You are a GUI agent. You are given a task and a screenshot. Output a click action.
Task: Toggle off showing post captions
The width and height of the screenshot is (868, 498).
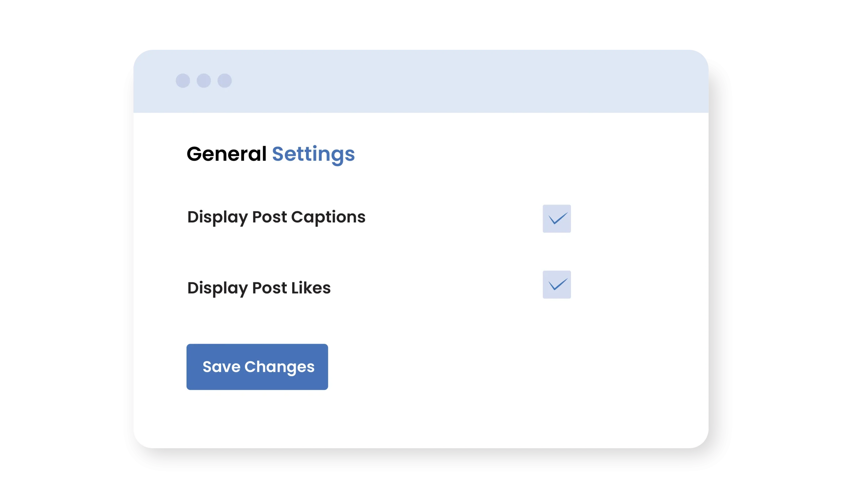[x=557, y=219]
